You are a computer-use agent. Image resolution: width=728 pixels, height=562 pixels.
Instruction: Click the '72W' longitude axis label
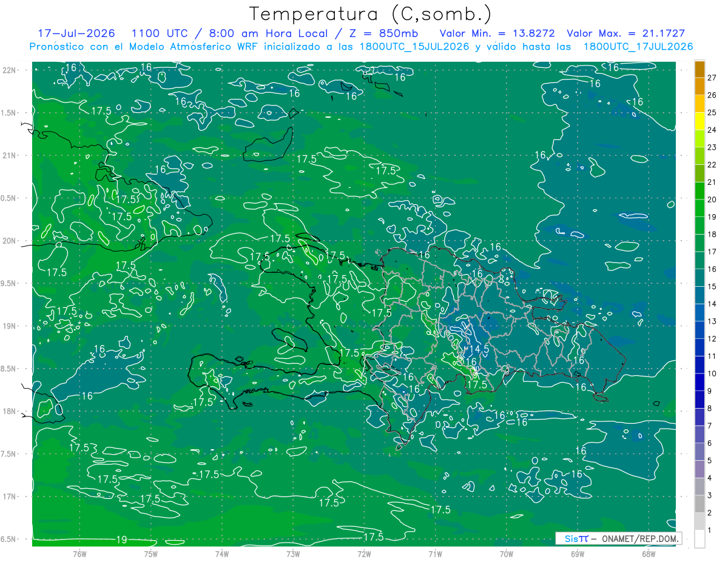364,554
